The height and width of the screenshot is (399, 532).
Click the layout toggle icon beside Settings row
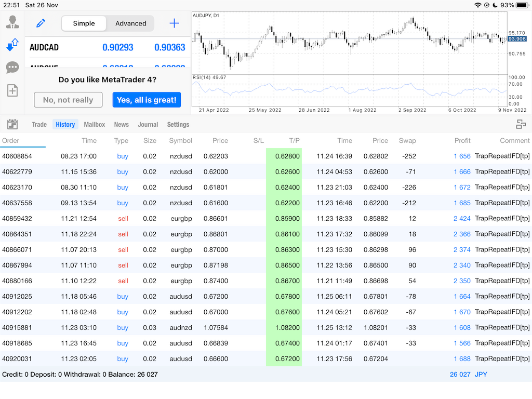tap(521, 124)
